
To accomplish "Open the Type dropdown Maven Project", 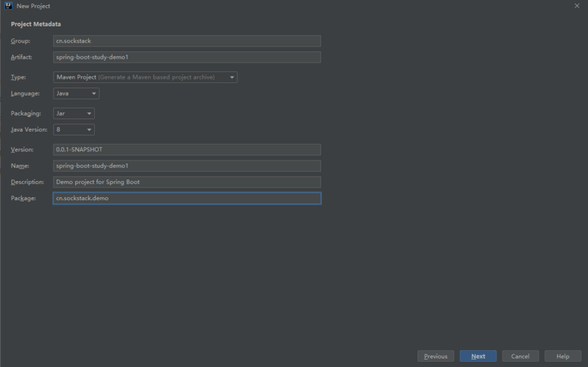I will [145, 77].
